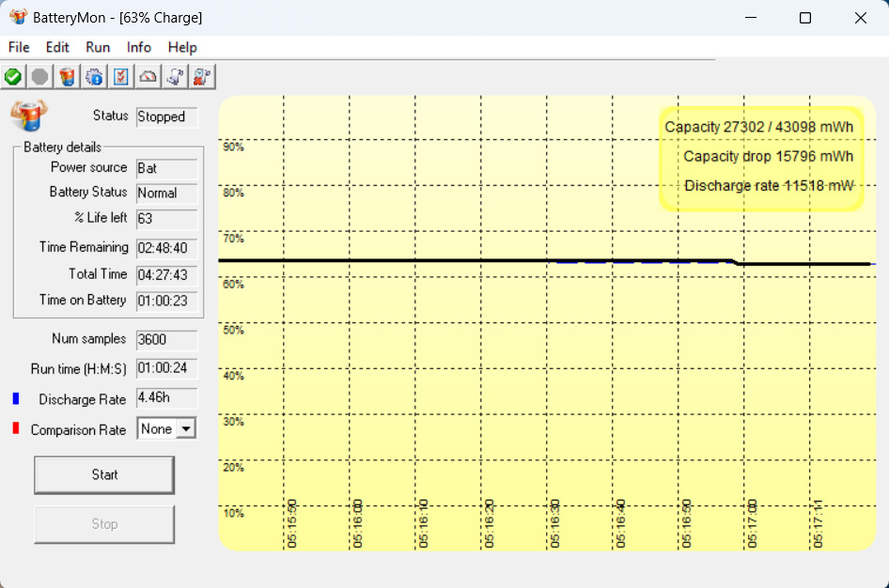Click the green checkmark start monitoring icon

click(x=13, y=77)
